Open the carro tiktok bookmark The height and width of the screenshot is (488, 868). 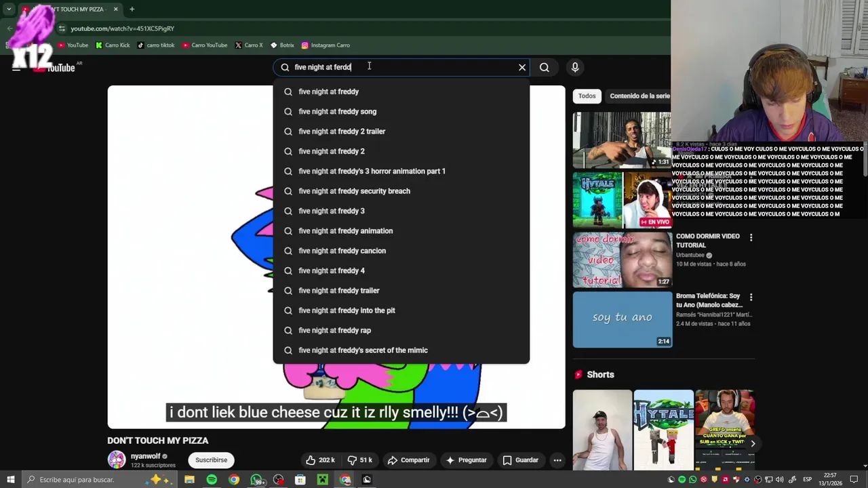pos(156,45)
